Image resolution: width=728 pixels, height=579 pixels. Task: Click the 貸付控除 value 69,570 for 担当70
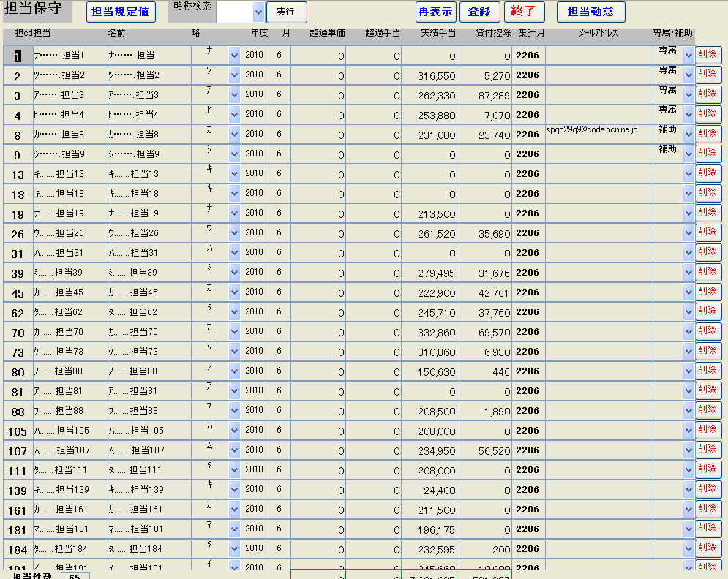[x=485, y=332]
